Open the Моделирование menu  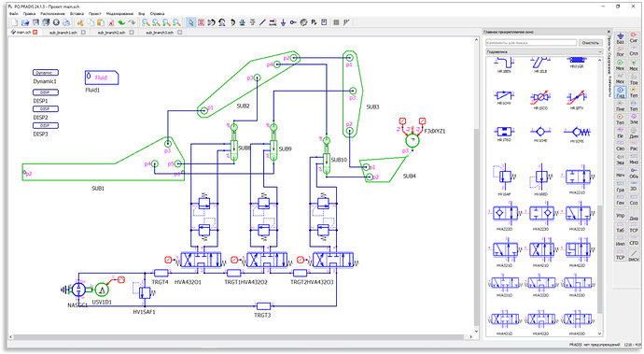(x=119, y=14)
